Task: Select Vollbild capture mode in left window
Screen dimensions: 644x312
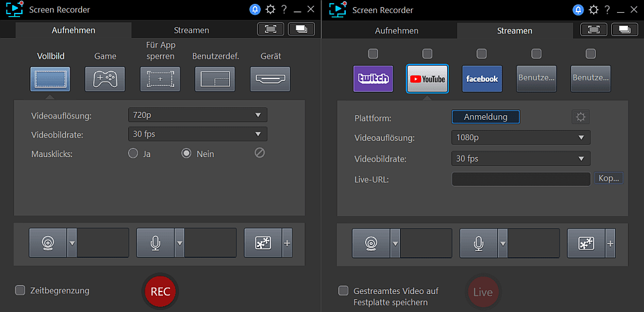Action: pyautogui.click(x=50, y=79)
